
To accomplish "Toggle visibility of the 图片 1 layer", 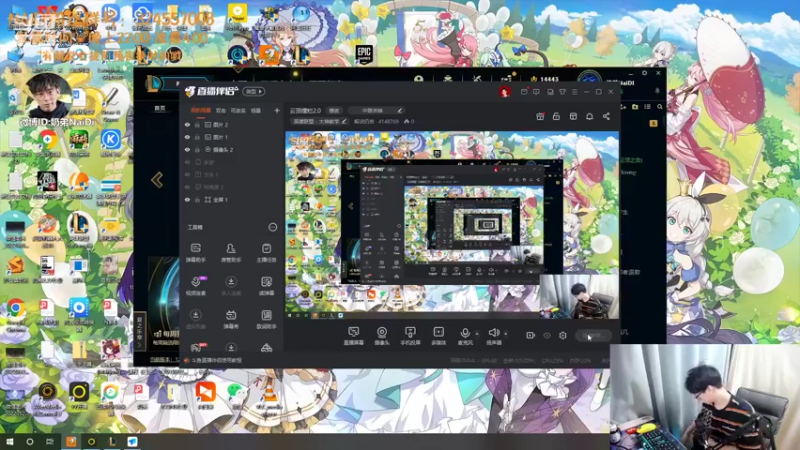I will [x=187, y=137].
